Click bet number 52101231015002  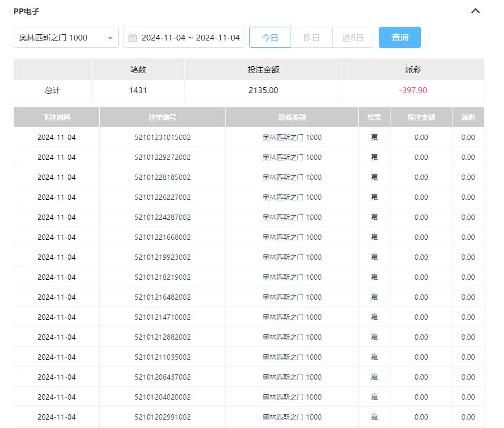pyautogui.click(x=162, y=137)
